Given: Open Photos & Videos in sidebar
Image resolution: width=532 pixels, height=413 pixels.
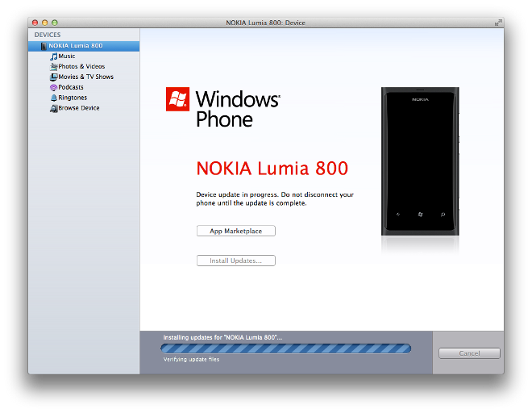Looking at the screenshot, I should 81,66.
